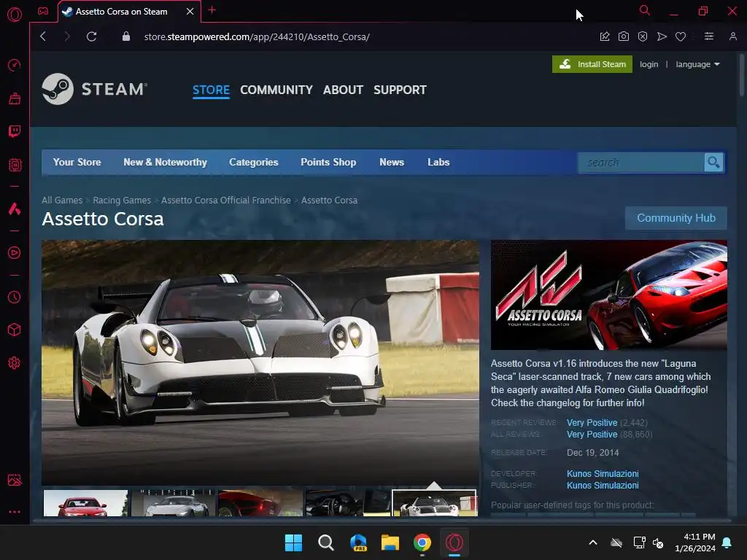The width and height of the screenshot is (747, 560).
Task: Open Google Chrome from taskbar
Action: coord(422,542)
